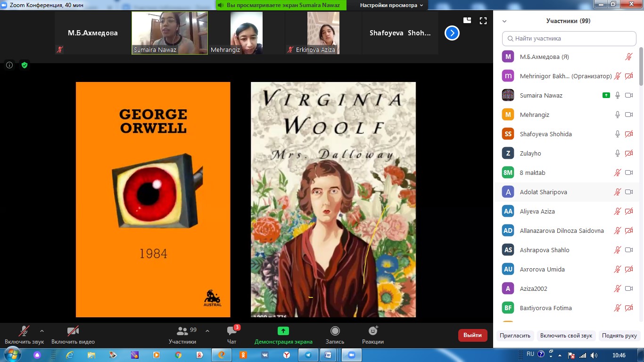The image size is (644, 362).
Task: Open Telegram from the taskbar
Action: coord(308,355)
